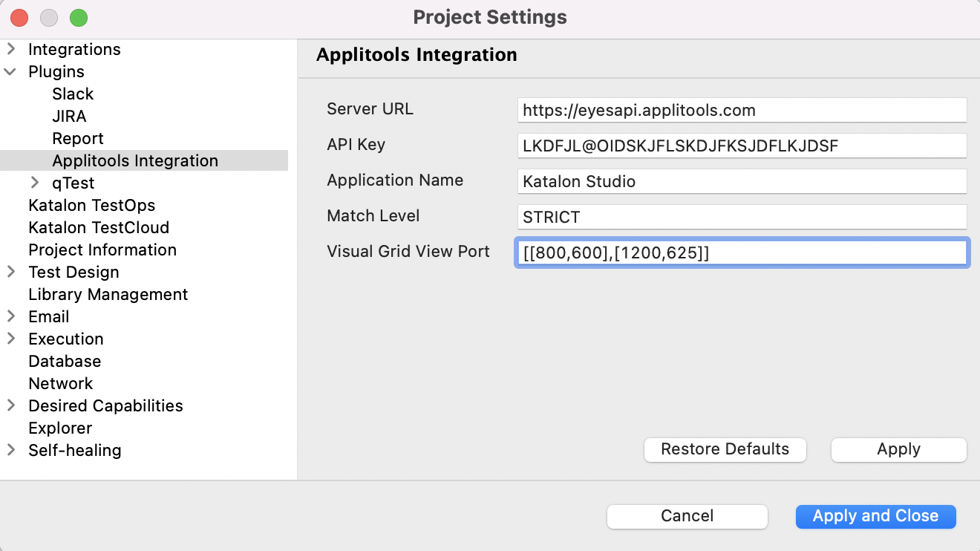Open the Database settings
This screenshot has height=551, width=980.
click(x=65, y=361)
